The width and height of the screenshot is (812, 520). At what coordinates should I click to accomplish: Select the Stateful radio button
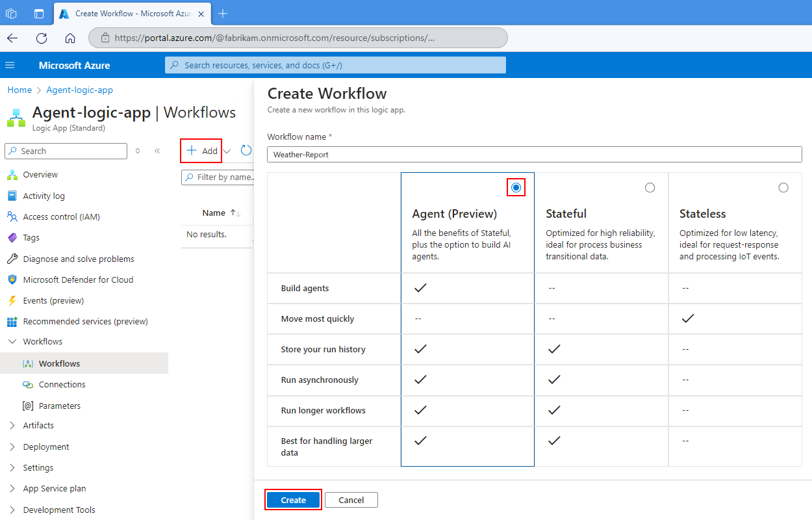click(650, 187)
